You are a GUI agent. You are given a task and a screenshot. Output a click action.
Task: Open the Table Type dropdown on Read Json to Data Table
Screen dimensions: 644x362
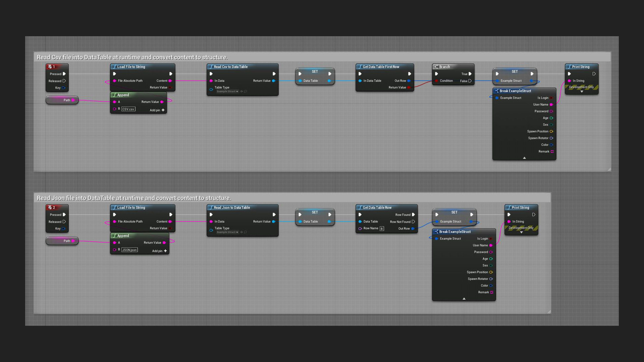point(227,232)
